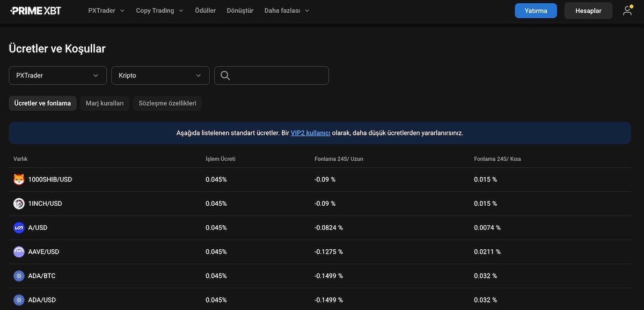644x310 pixels.
Task: Click the A/USD coin icon
Action: point(19,228)
